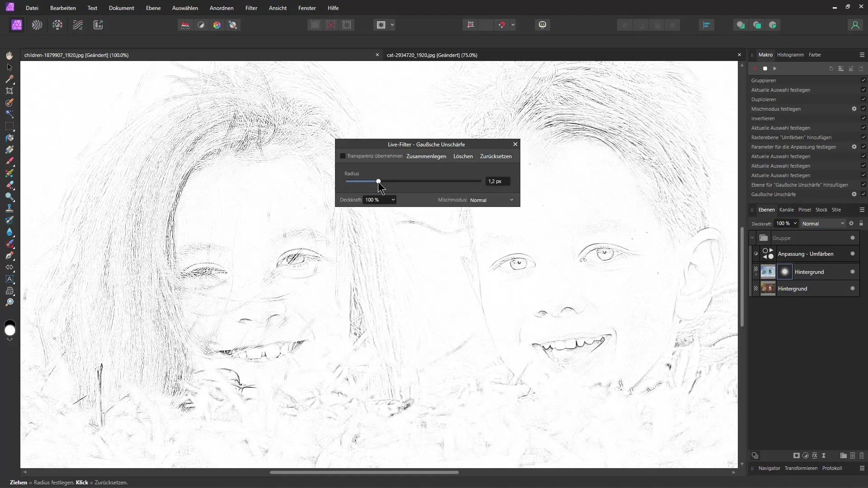This screenshot has height=488, width=868.
Task: Click Zurücksetzen button in Live-Filter dialog
Action: (x=496, y=156)
